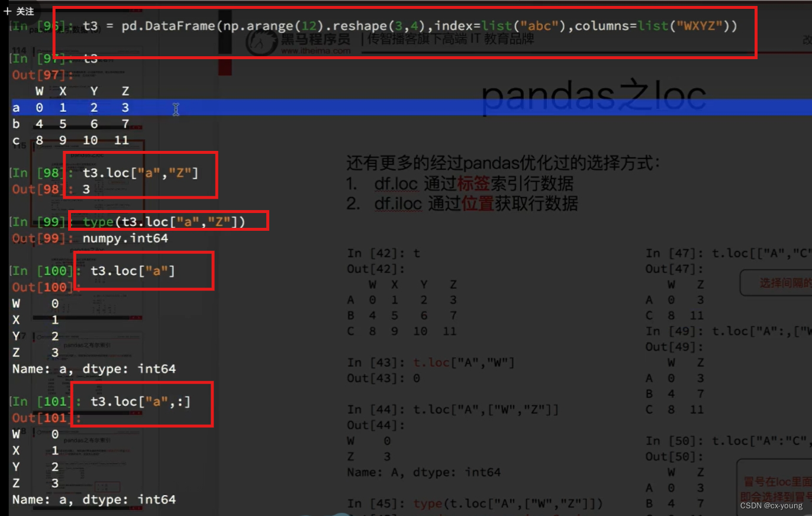The height and width of the screenshot is (516, 812).
Task: Click the W 0 row under Out[101]
Action: pos(35,434)
